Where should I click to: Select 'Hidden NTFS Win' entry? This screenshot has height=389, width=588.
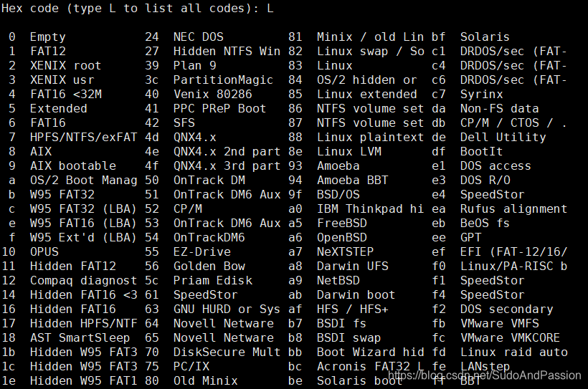[227, 52]
